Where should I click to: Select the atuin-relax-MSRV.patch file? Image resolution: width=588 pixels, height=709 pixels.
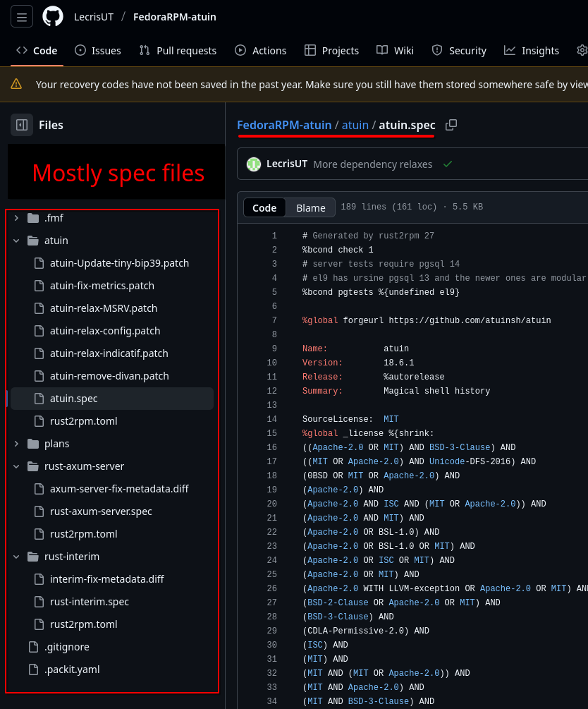pyautogui.click(x=104, y=308)
